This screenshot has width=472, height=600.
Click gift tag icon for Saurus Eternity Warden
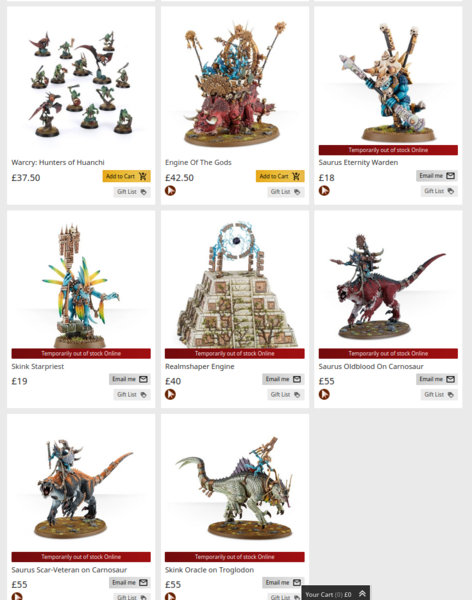click(451, 191)
